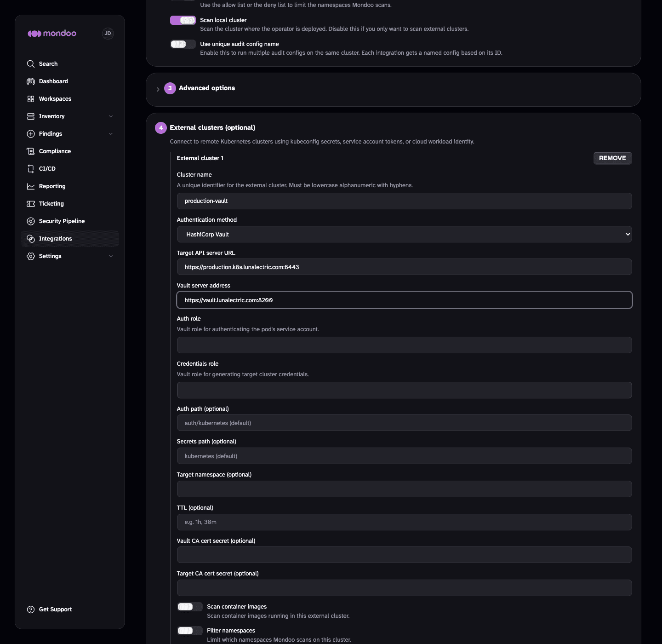Click into the Auth role input field
This screenshot has width=662, height=644.
[x=405, y=345]
